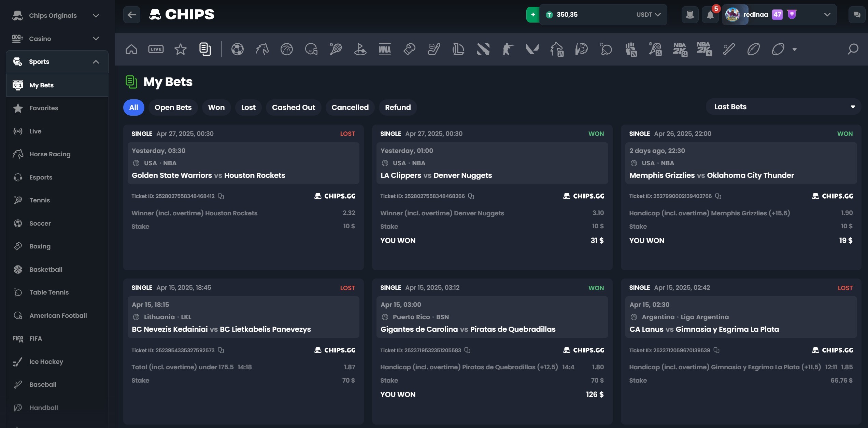Select the Counter-Strike soldier icon

coord(508,49)
